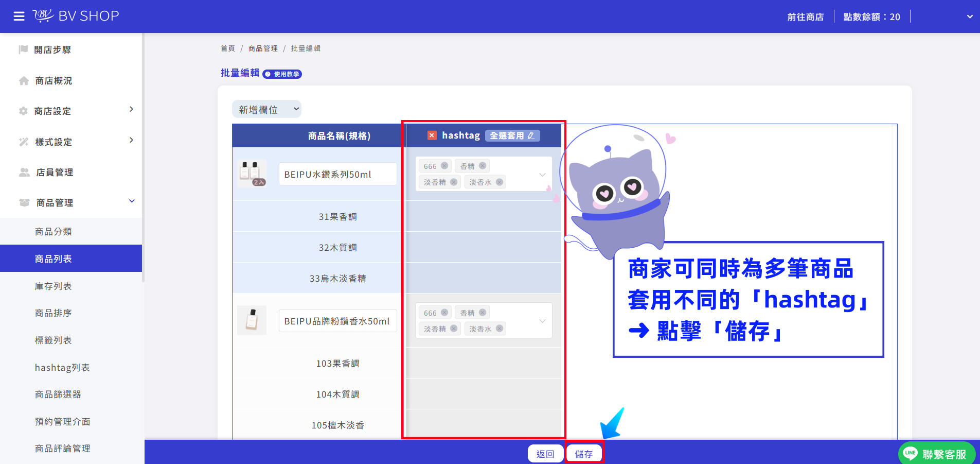Click the home icon beside 商店概況
Viewport: 980px width, 464px height.
point(24,81)
